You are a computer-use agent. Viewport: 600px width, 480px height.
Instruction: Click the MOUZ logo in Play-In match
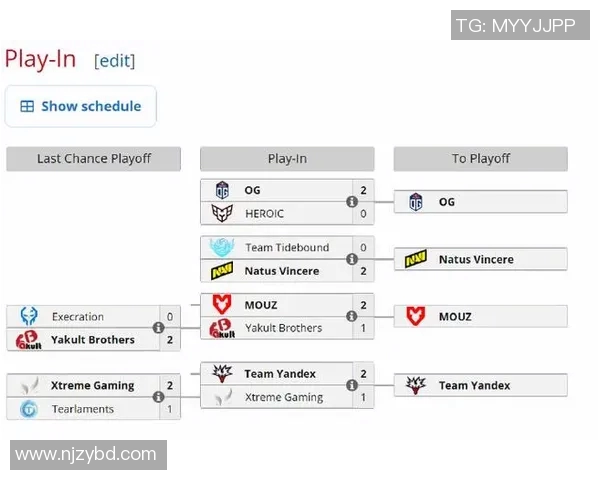click(222, 305)
